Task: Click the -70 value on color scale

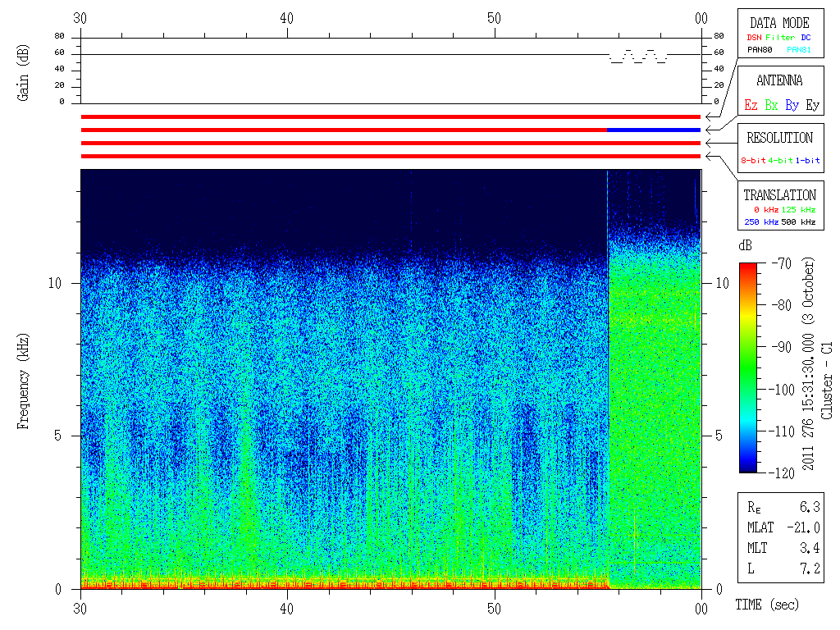Action: [x=782, y=263]
